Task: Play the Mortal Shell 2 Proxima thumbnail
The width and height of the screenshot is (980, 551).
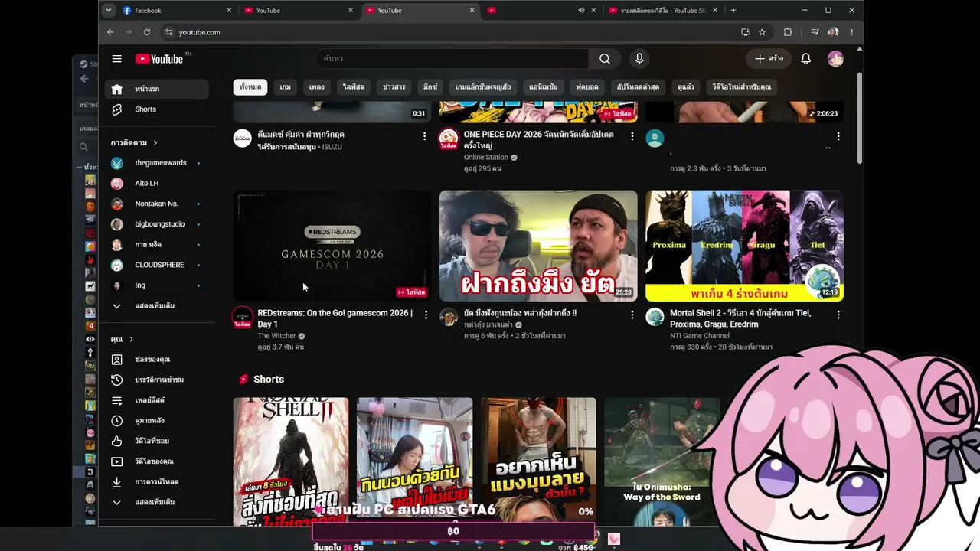Action: (x=744, y=246)
